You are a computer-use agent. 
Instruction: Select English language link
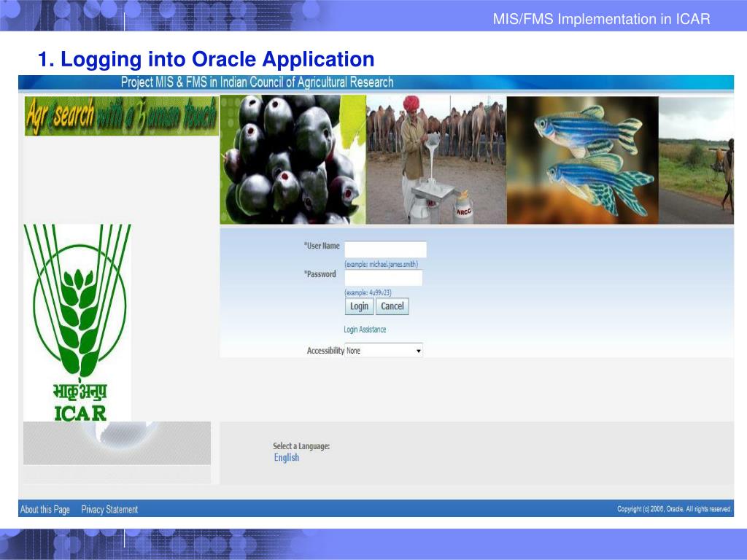[x=286, y=458]
